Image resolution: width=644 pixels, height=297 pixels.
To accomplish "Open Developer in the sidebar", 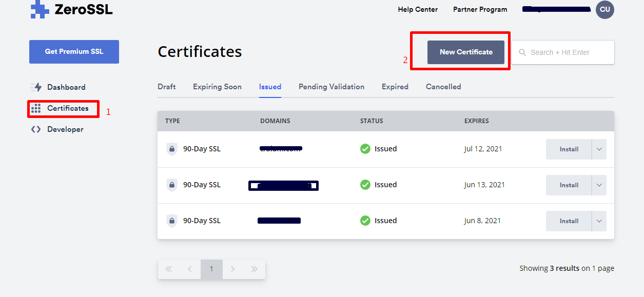I will (65, 129).
